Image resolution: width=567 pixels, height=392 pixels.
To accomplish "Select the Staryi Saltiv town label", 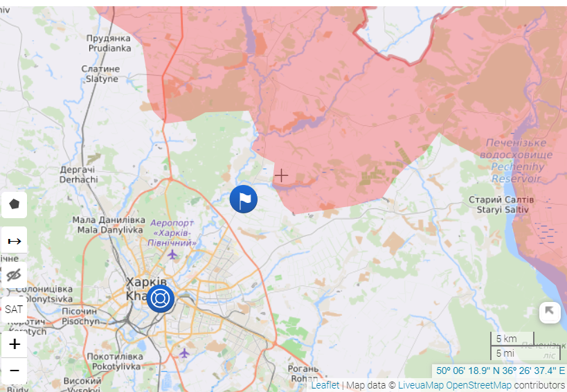I will (x=501, y=204).
